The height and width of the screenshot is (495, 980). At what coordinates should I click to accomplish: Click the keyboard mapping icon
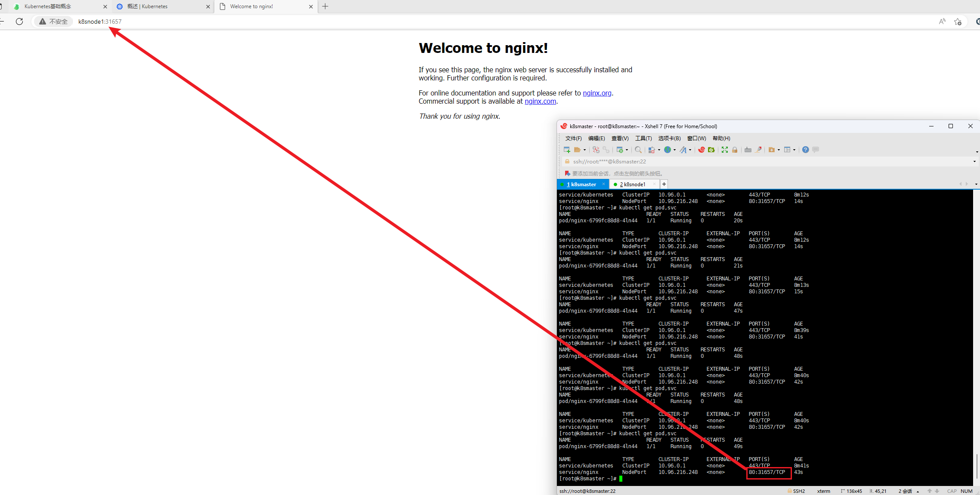coord(748,150)
